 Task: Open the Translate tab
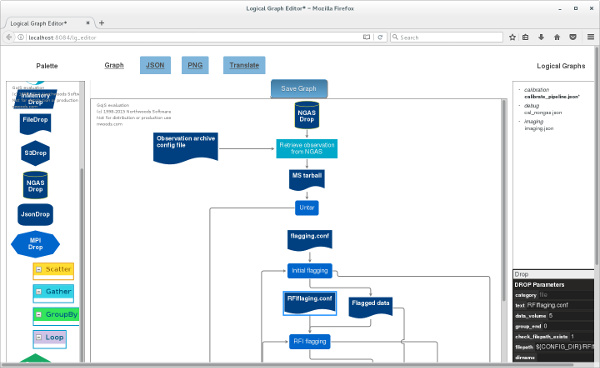(244, 65)
